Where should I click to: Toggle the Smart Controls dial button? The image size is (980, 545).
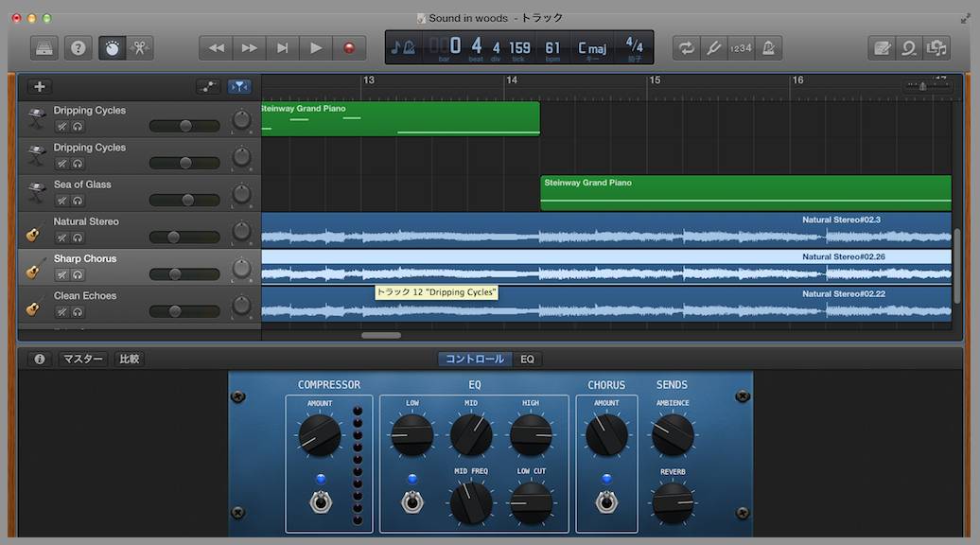(x=112, y=48)
